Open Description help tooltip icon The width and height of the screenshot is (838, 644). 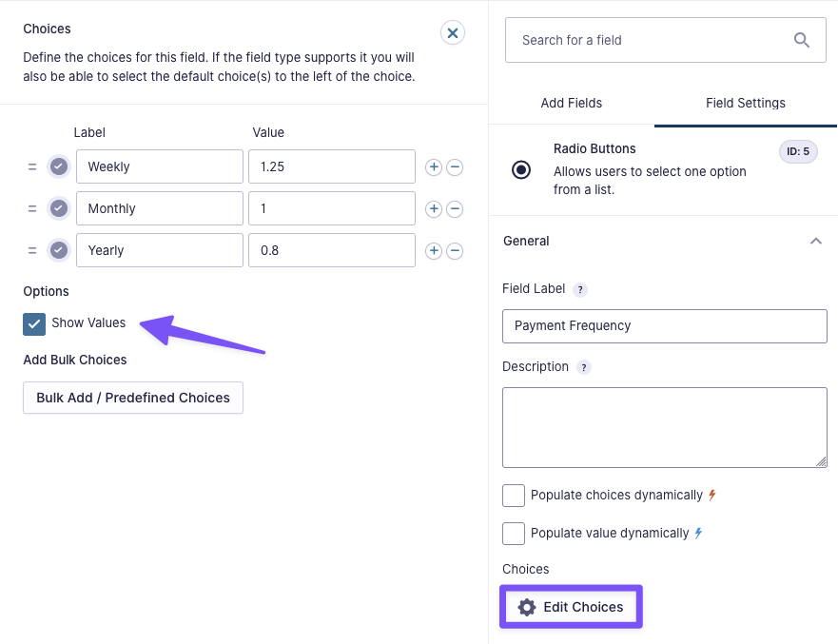pos(584,367)
